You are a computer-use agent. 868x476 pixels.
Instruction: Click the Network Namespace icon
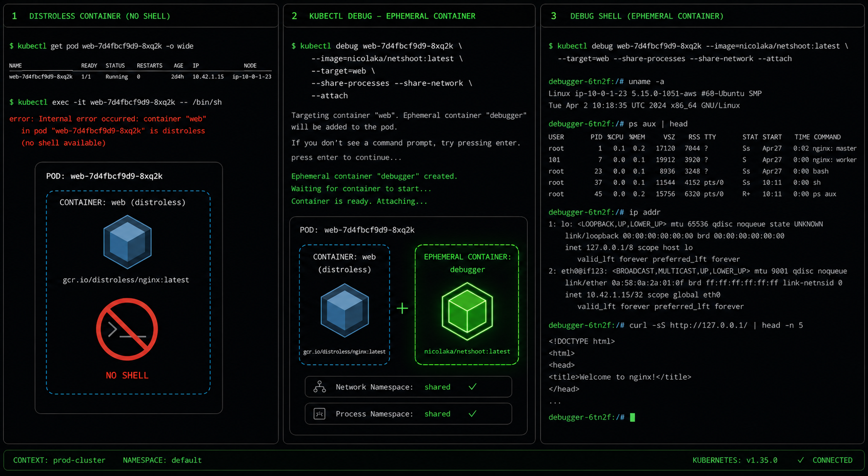pyautogui.click(x=319, y=387)
